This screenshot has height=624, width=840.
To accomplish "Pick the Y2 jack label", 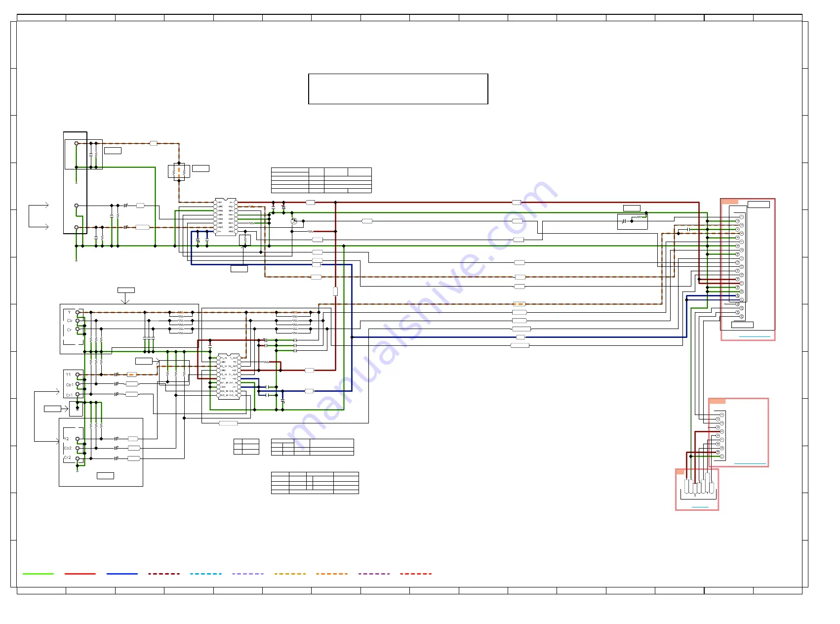I will tap(67, 439).
